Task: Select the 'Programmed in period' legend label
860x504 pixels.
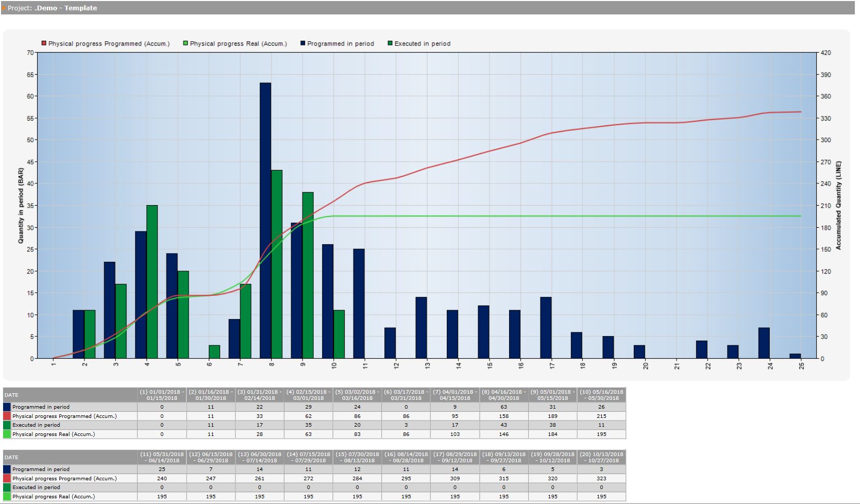Action: [341, 44]
